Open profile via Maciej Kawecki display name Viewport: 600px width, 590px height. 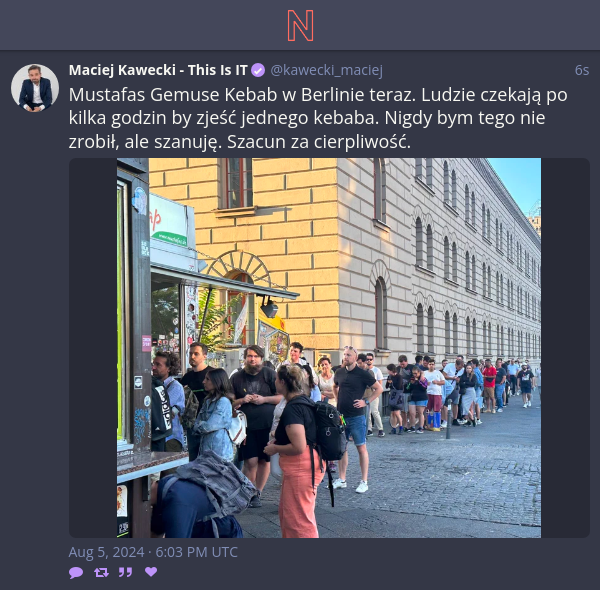(158, 70)
